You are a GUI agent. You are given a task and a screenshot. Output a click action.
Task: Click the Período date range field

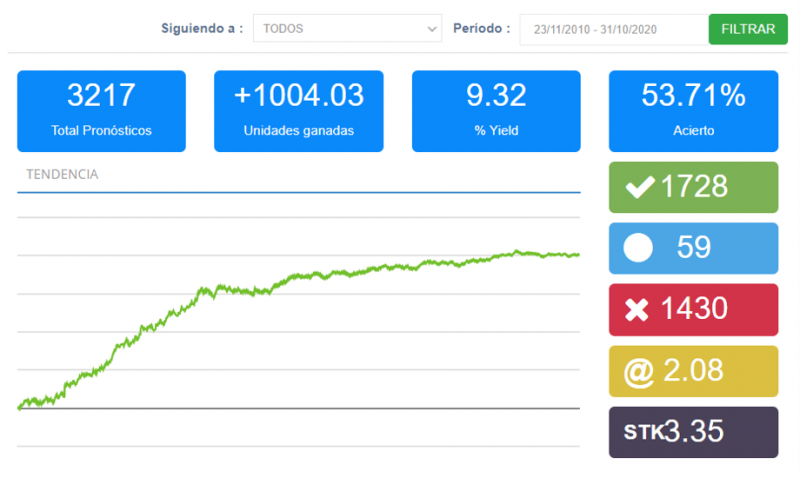(614, 30)
